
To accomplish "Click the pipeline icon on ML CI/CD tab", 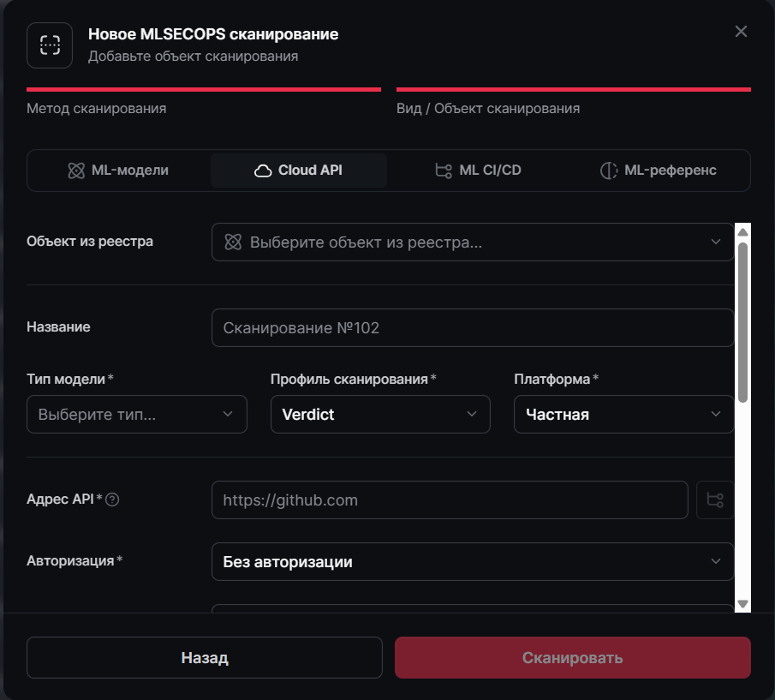I will 444,171.
